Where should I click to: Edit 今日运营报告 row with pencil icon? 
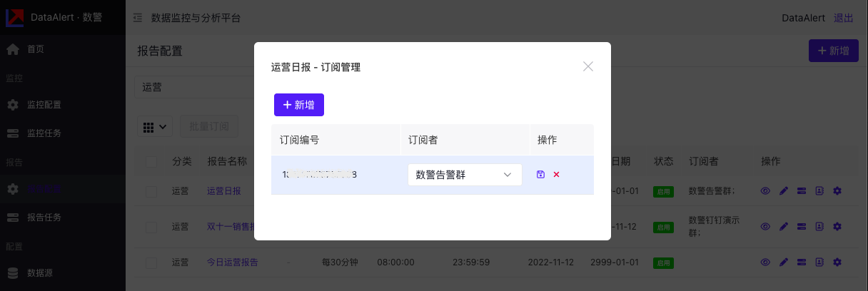[784, 262]
